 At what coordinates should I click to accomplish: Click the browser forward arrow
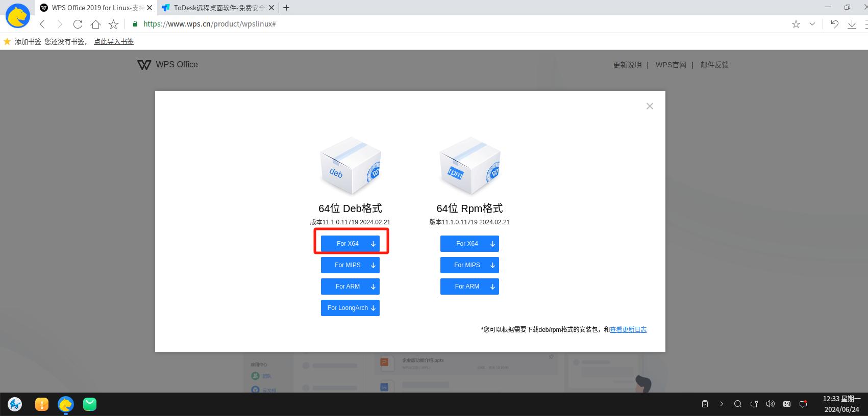pos(60,24)
